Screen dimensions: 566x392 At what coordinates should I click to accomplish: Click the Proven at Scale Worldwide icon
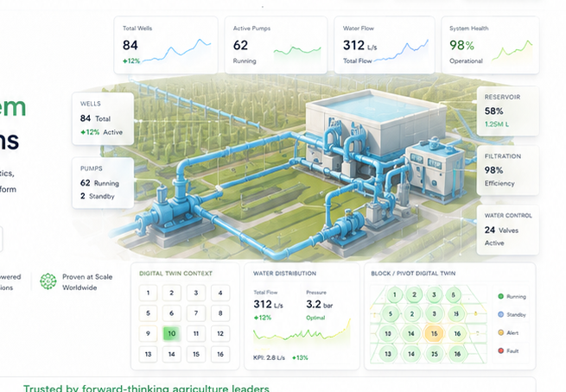click(48, 281)
